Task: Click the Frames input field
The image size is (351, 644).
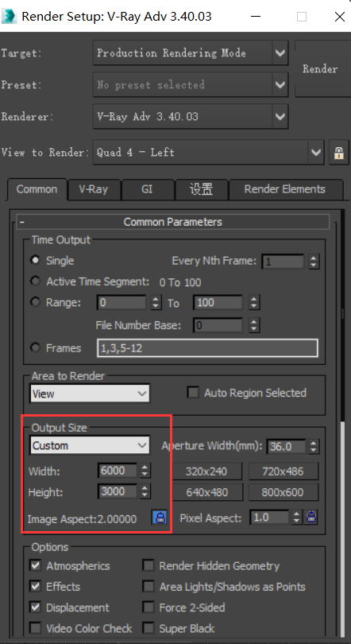Action: (207, 348)
